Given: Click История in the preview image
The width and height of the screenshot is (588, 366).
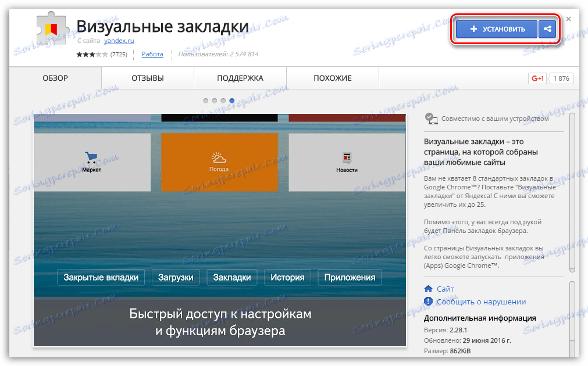Looking at the screenshot, I should 288,277.
